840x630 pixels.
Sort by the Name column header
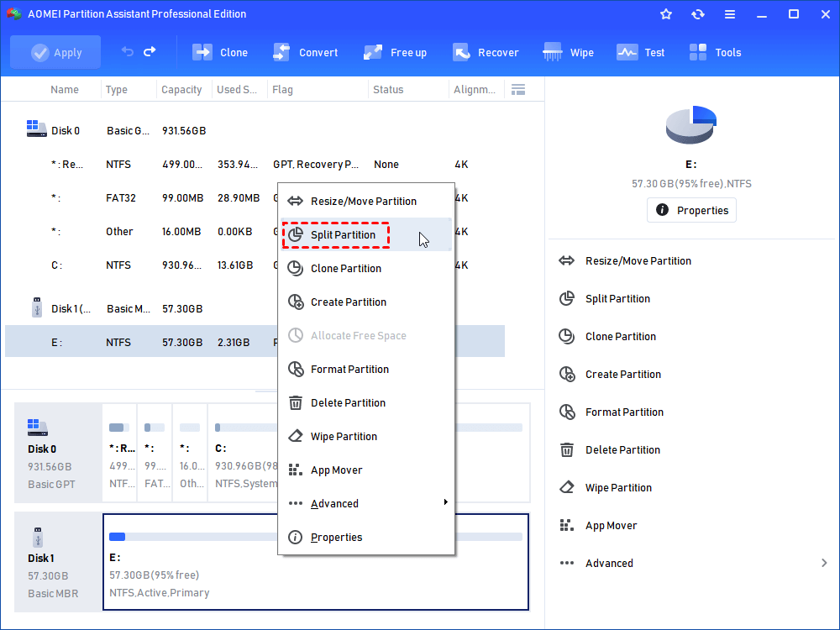65,90
